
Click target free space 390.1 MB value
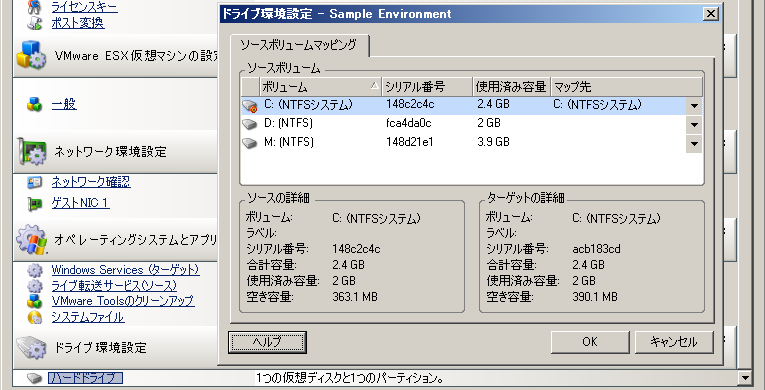click(x=595, y=297)
